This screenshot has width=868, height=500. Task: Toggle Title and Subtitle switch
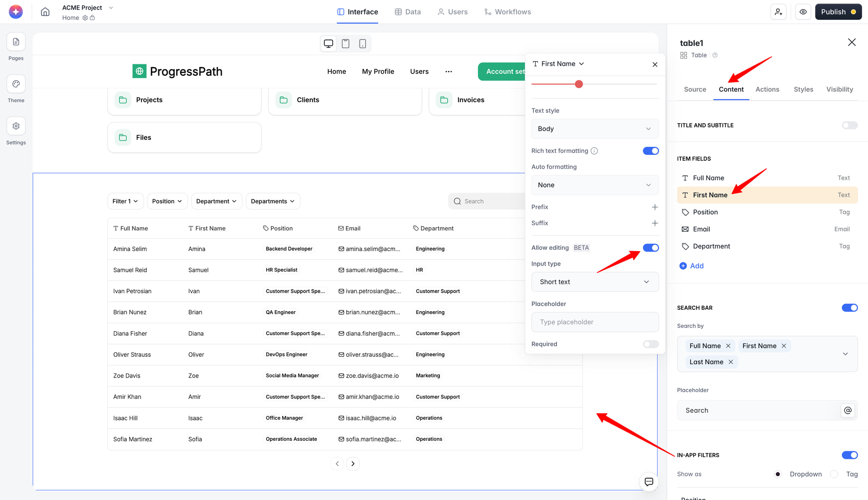point(849,125)
